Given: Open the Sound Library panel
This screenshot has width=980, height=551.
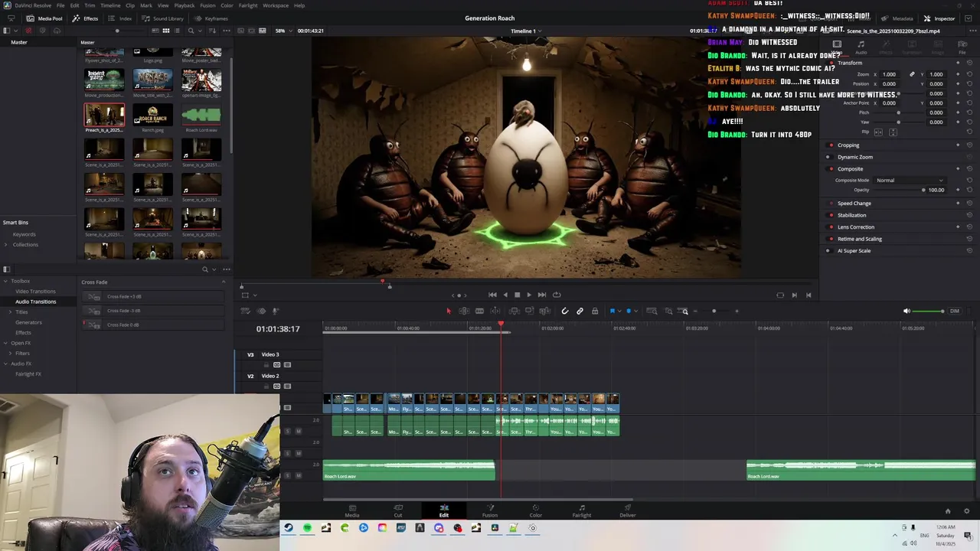Looking at the screenshot, I should coord(163,18).
